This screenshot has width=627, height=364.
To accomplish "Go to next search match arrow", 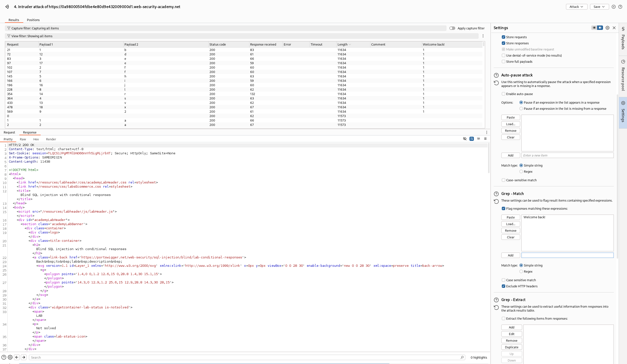I will click(x=24, y=357).
